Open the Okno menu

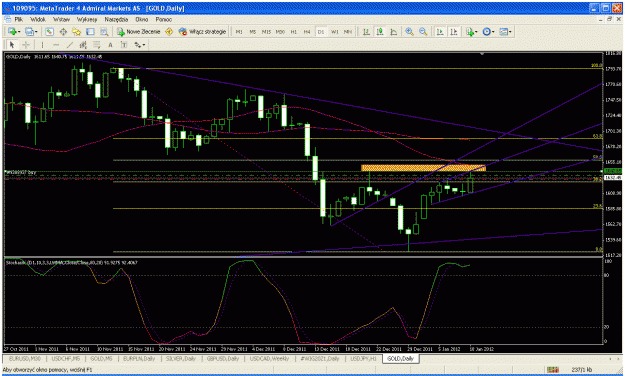(142, 19)
